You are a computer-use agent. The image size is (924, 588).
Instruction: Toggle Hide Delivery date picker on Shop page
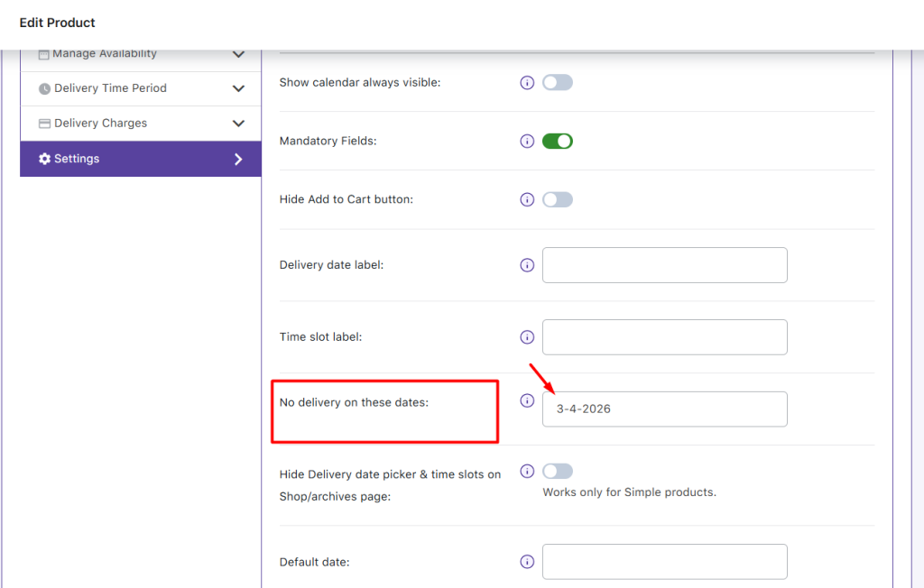tap(557, 472)
